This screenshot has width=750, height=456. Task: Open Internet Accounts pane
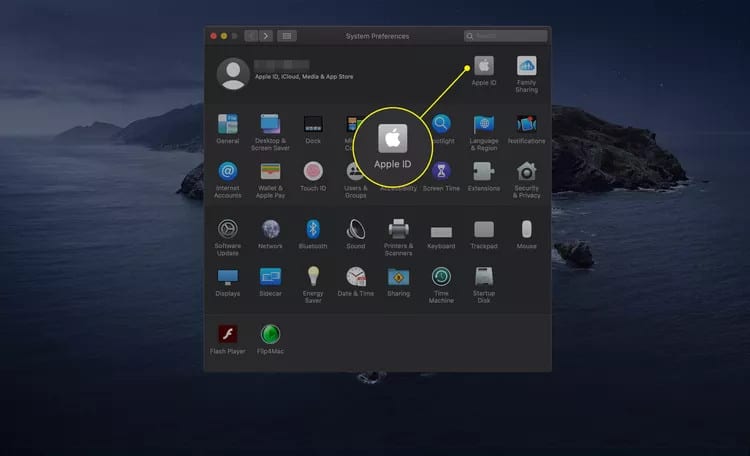pyautogui.click(x=228, y=171)
